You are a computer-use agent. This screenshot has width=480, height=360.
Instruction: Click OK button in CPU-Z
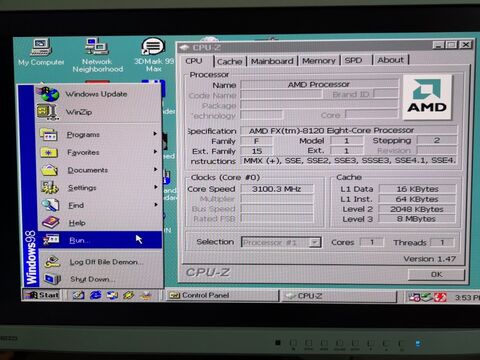point(436,274)
